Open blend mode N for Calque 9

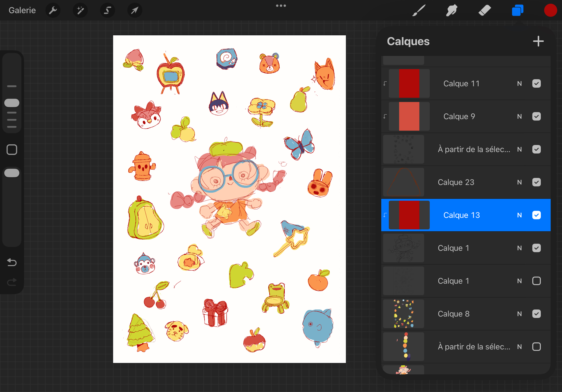[x=519, y=117]
